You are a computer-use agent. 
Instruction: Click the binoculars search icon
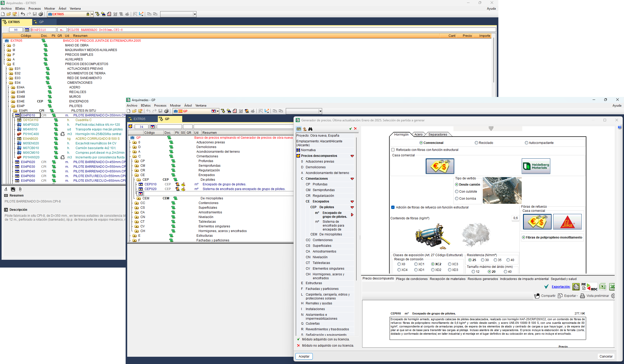[310, 129]
